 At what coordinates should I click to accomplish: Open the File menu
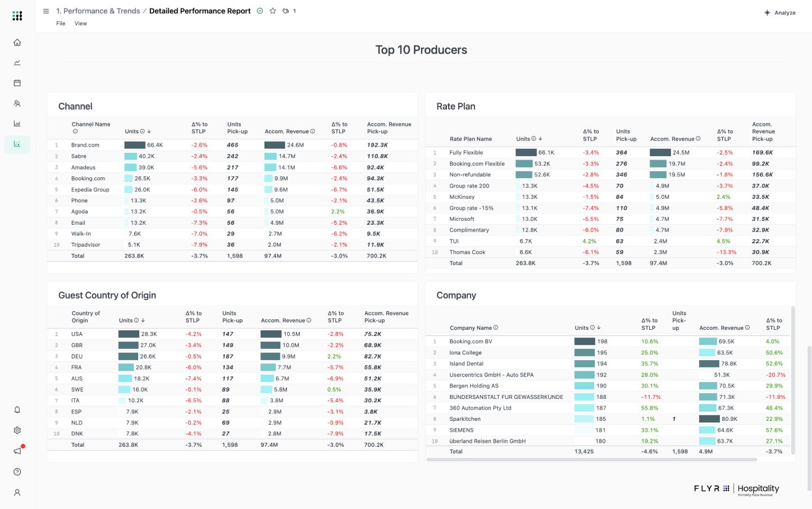coord(61,24)
